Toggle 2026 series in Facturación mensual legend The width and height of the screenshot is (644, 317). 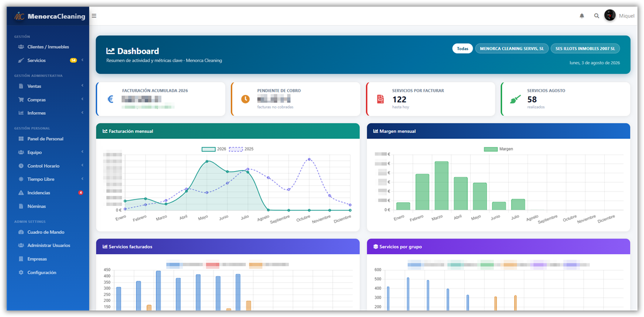click(214, 149)
